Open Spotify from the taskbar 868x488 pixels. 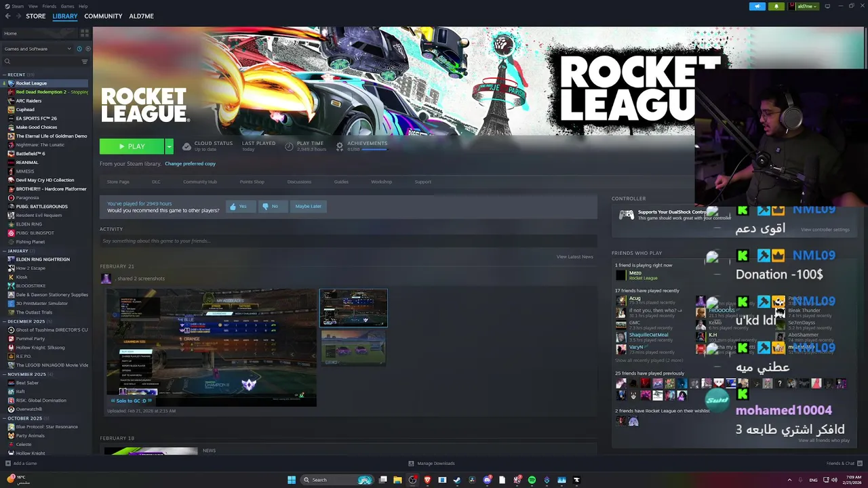[532, 480]
